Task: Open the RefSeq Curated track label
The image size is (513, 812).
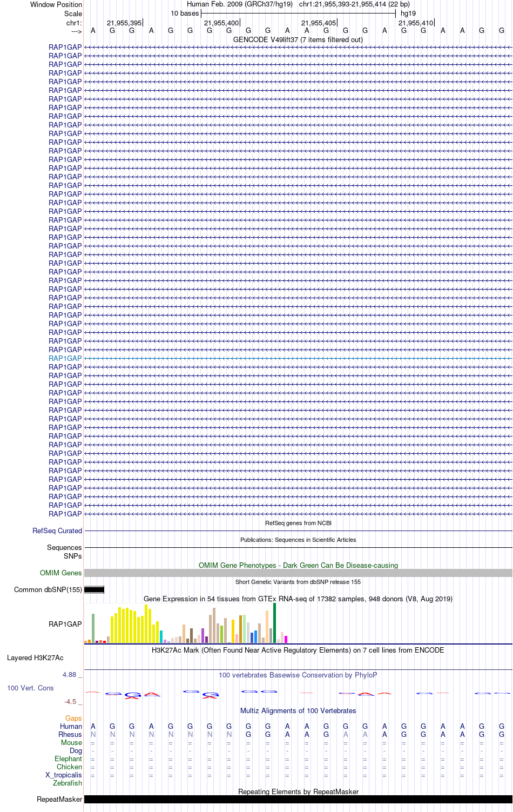Action: (x=57, y=531)
